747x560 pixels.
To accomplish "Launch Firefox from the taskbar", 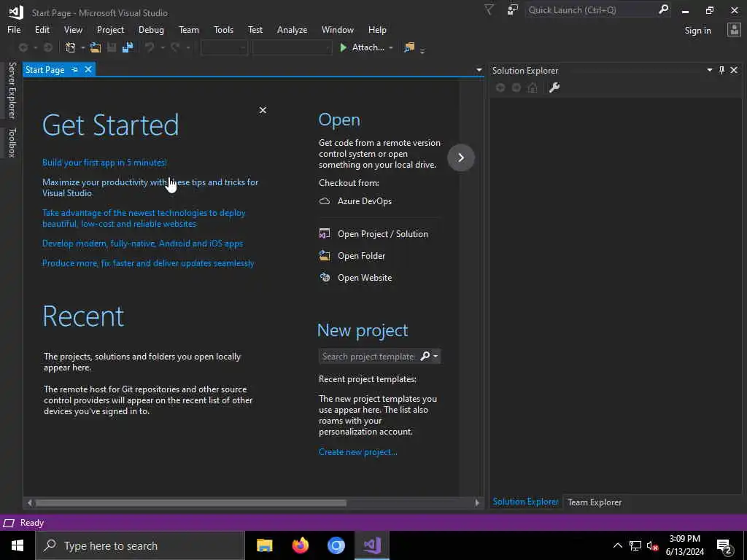I will coord(300,545).
